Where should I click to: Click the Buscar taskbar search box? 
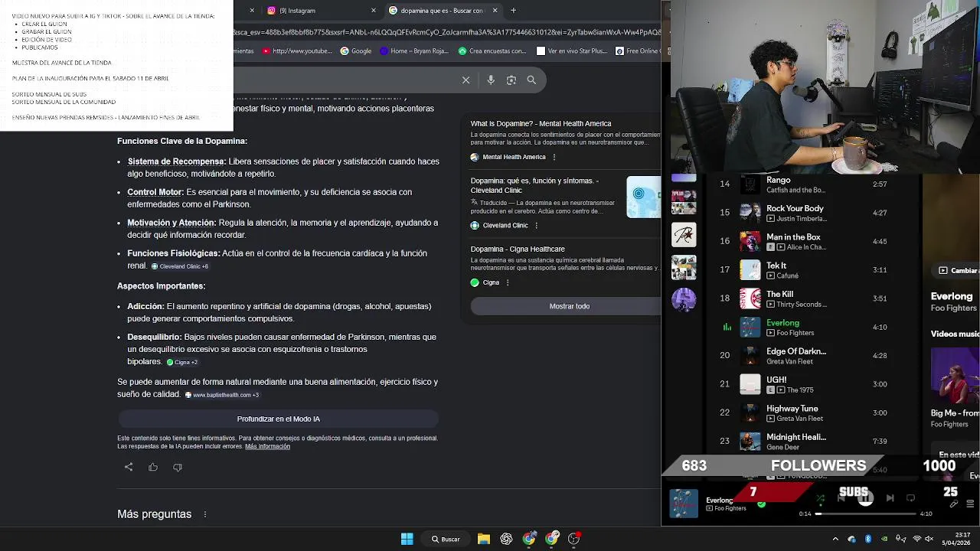tap(446, 539)
